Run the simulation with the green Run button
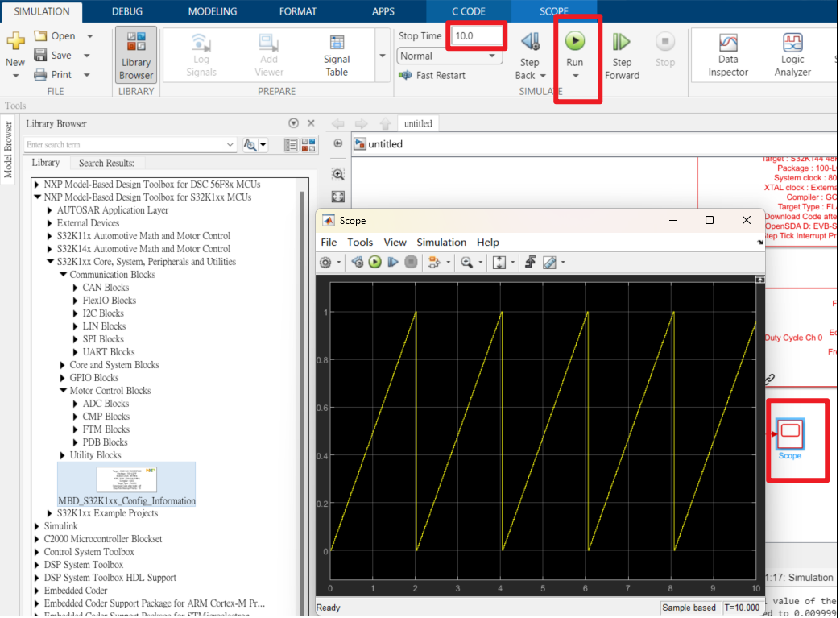840x618 pixels. 574,41
